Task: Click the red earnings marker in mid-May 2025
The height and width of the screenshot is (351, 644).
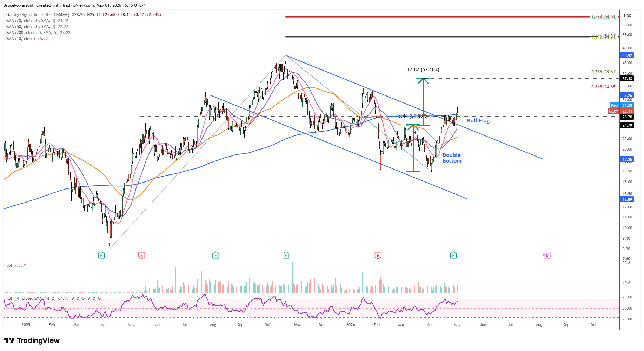Action: tap(141, 255)
